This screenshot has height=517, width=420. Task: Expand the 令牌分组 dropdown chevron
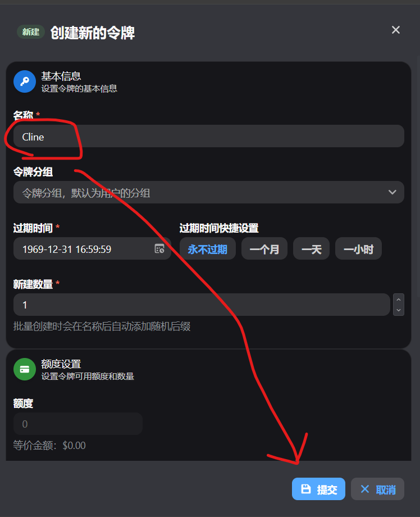click(x=392, y=192)
